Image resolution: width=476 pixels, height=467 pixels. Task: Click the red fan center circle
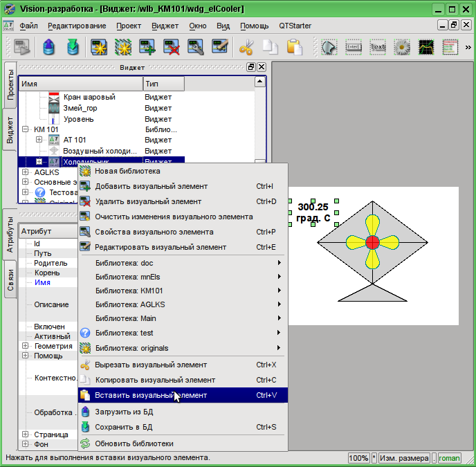point(372,242)
